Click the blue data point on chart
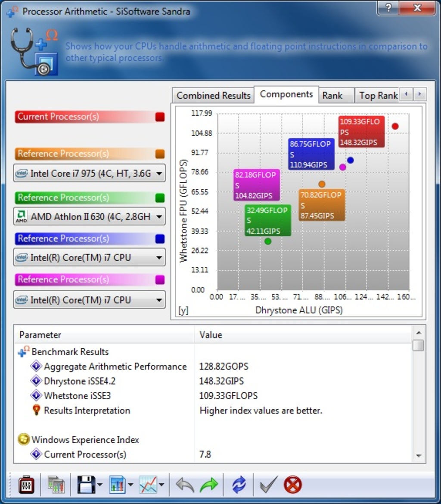 click(351, 160)
